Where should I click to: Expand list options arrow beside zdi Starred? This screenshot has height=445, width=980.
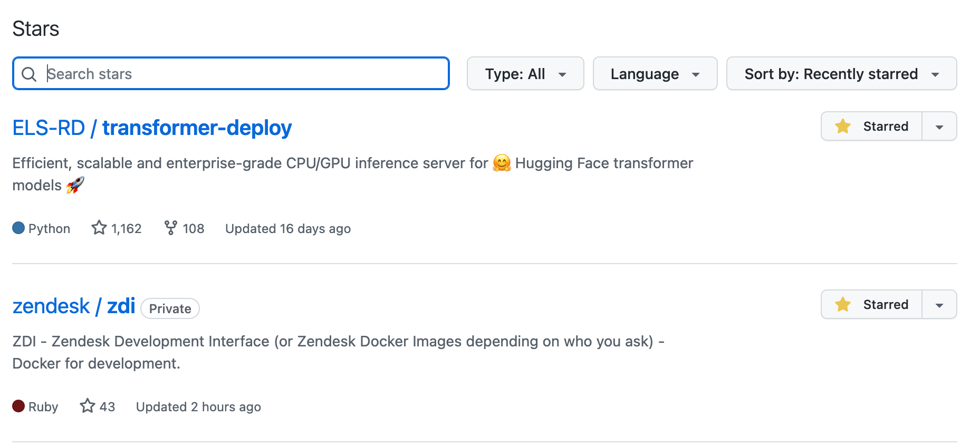tap(939, 304)
